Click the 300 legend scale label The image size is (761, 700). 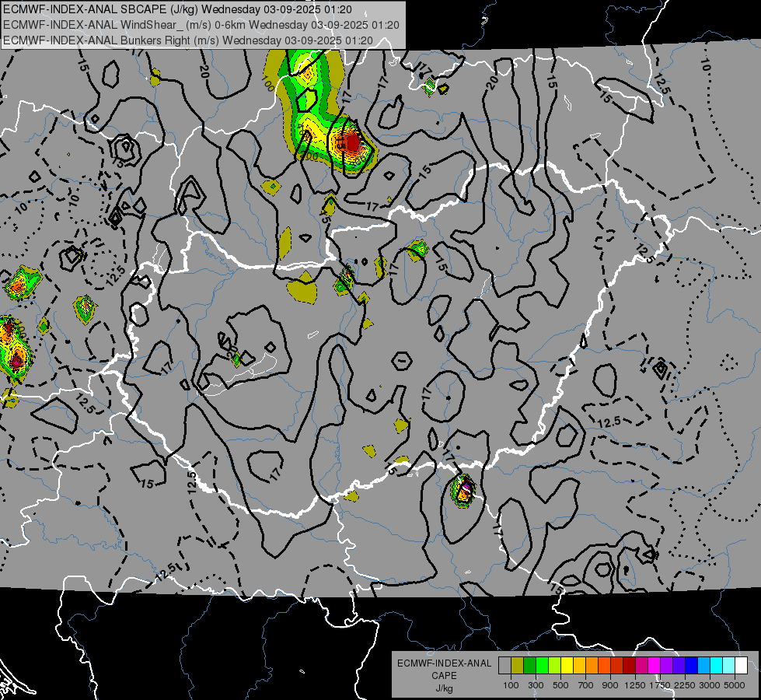click(x=536, y=685)
